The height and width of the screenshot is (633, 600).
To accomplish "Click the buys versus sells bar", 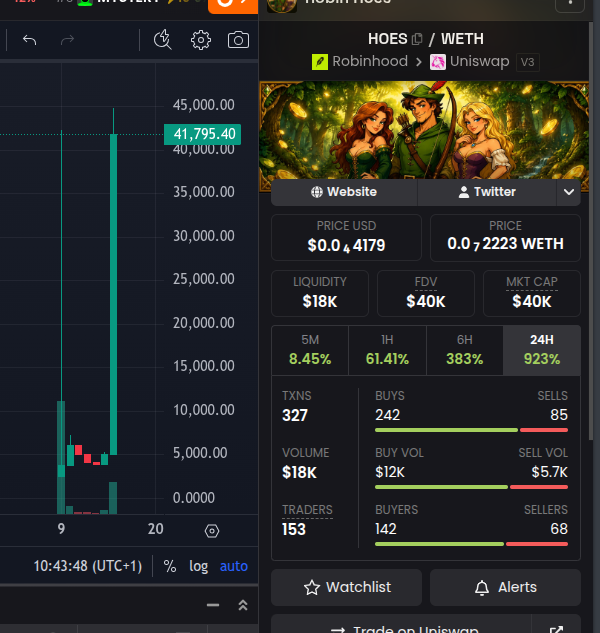I will [x=471, y=430].
